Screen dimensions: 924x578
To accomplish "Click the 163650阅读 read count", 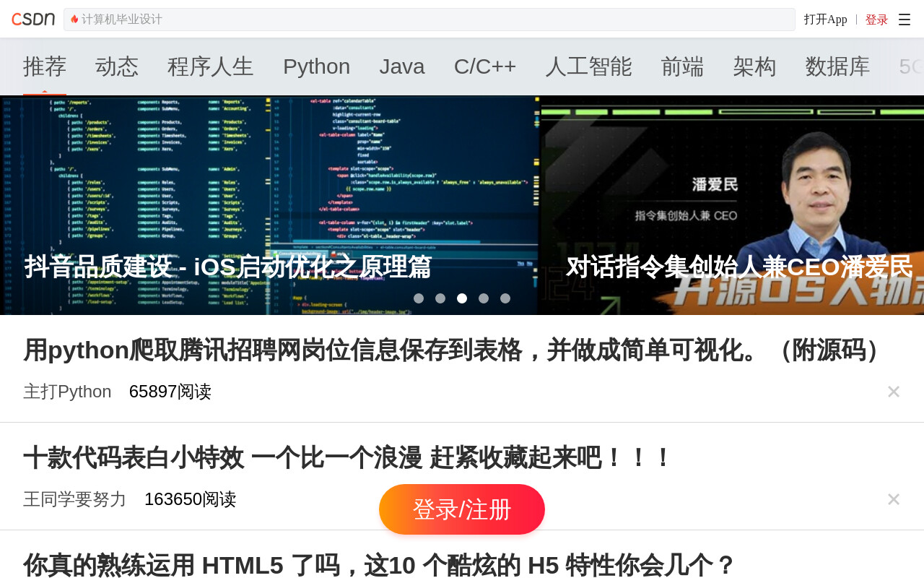I will [x=191, y=499].
